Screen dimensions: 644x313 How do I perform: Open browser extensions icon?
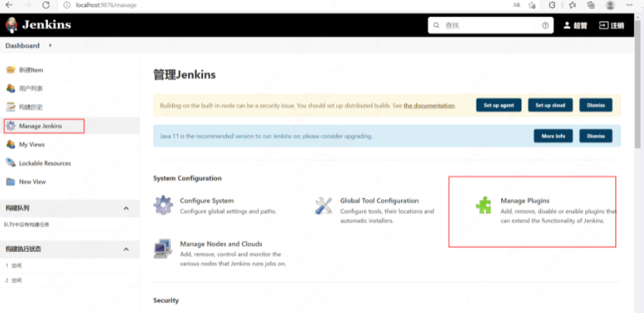click(x=553, y=5)
